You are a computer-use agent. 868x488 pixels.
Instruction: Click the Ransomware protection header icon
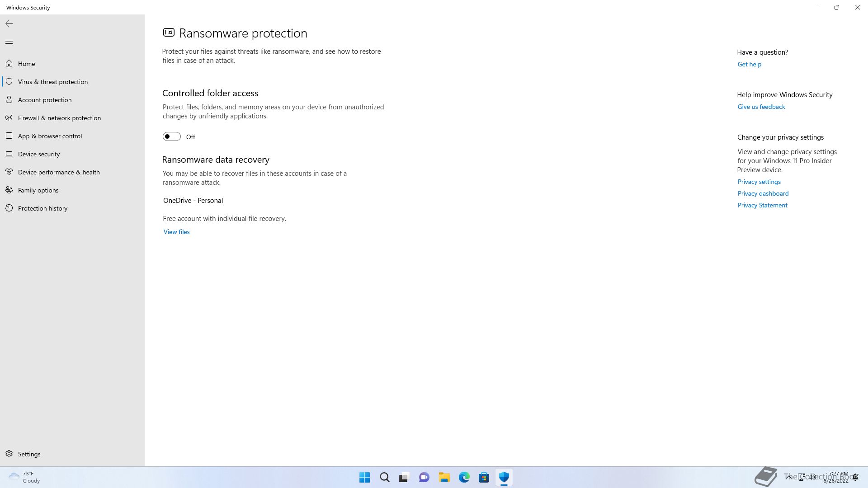click(x=169, y=33)
